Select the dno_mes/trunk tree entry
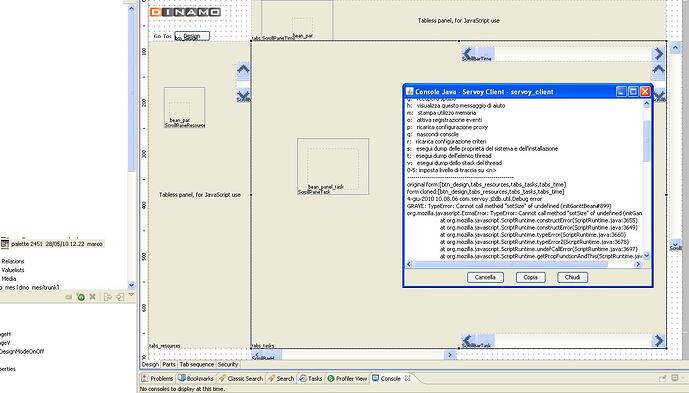Screen dimensions: 689x393 pyautogui.click(x=29, y=287)
